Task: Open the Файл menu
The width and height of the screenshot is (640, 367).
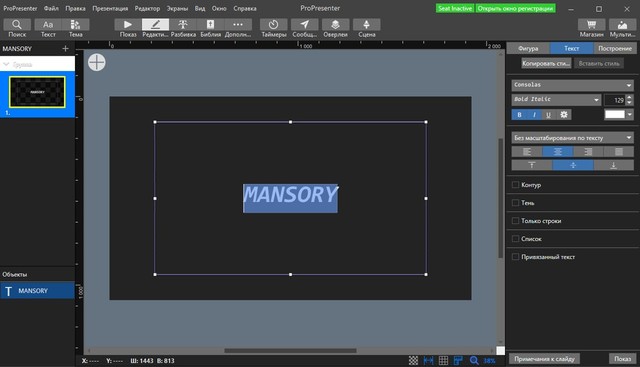Action: point(51,8)
